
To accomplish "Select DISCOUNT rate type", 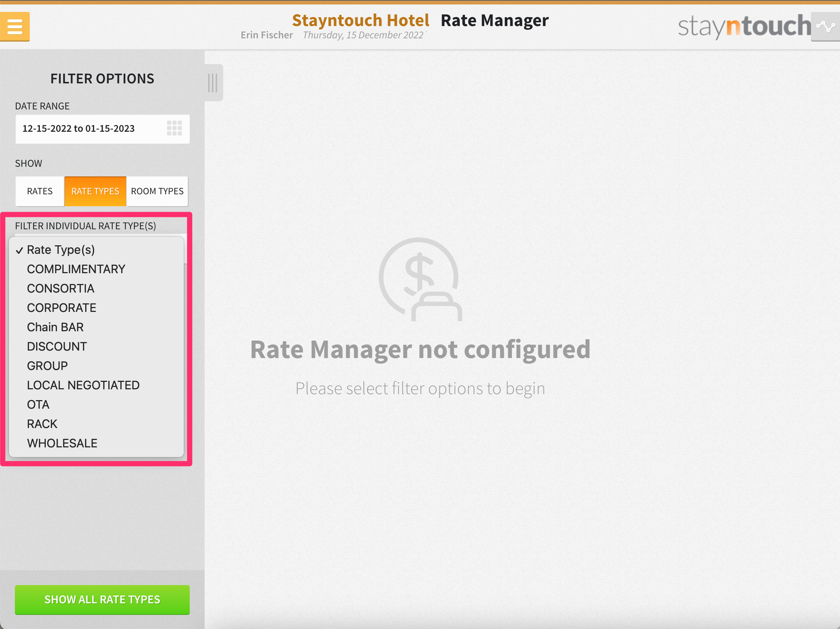I will click(57, 347).
